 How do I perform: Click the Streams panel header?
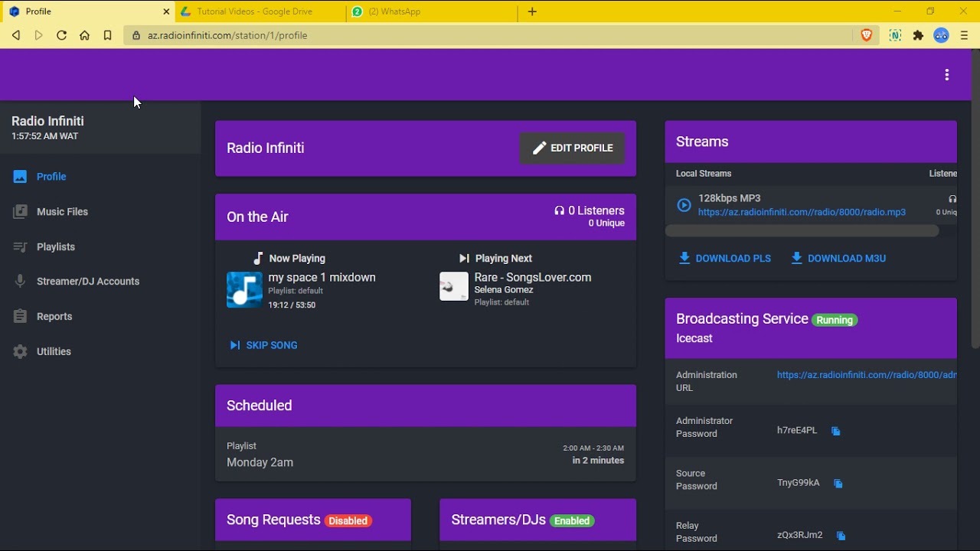pyautogui.click(x=811, y=142)
